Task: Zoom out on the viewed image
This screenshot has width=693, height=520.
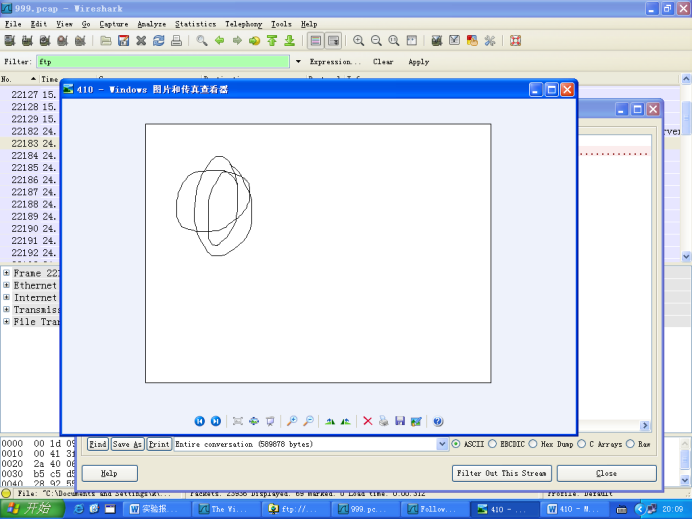Action: (x=308, y=421)
